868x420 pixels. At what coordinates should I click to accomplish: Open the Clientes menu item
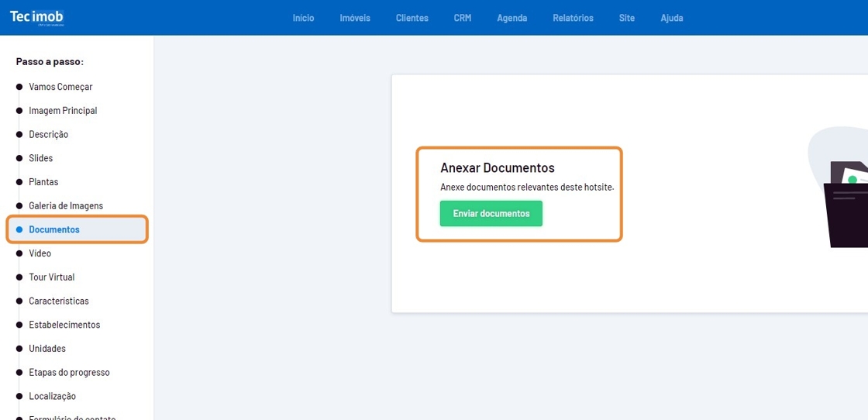[412, 18]
